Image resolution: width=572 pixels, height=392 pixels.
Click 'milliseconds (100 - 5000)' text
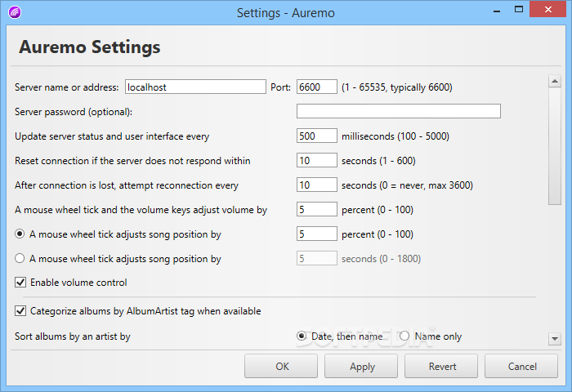pyautogui.click(x=395, y=136)
